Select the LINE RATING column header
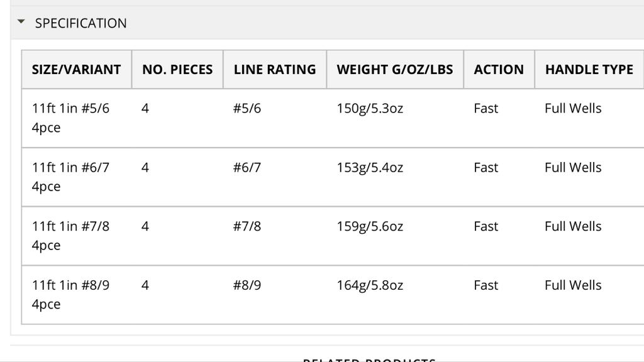This screenshot has width=644, height=362. (x=275, y=69)
